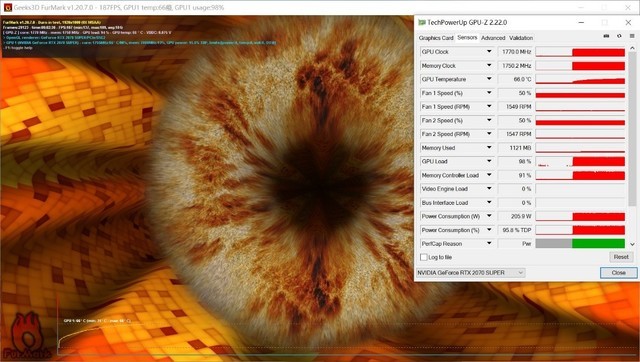
Task: Open the NVIDIA GeForce RTX 2070 SUPER selector
Action: [x=470, y=273]
